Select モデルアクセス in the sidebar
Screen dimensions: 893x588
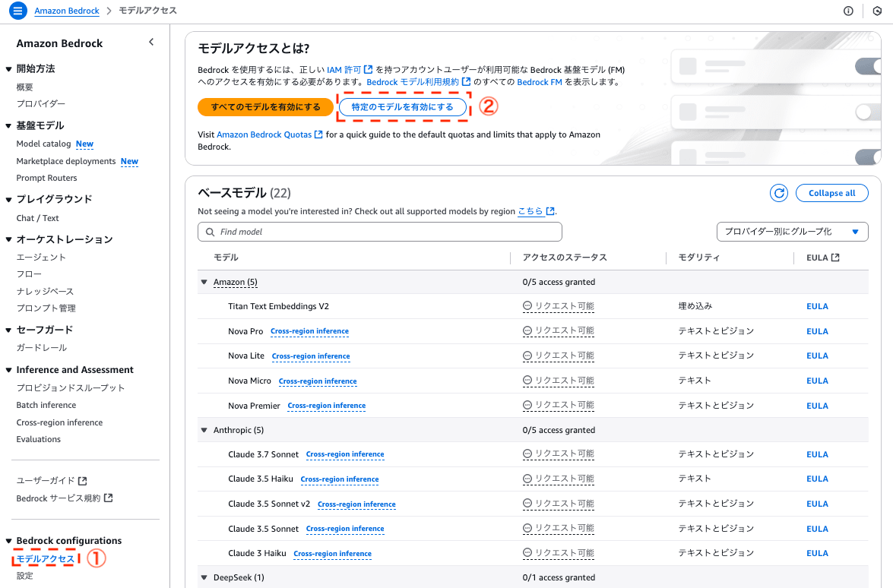tap(45, 558)
